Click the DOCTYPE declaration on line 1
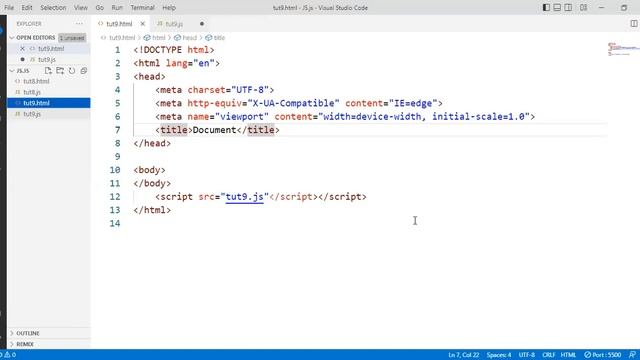Screen dimensions: 640x360 click(174, 50)
